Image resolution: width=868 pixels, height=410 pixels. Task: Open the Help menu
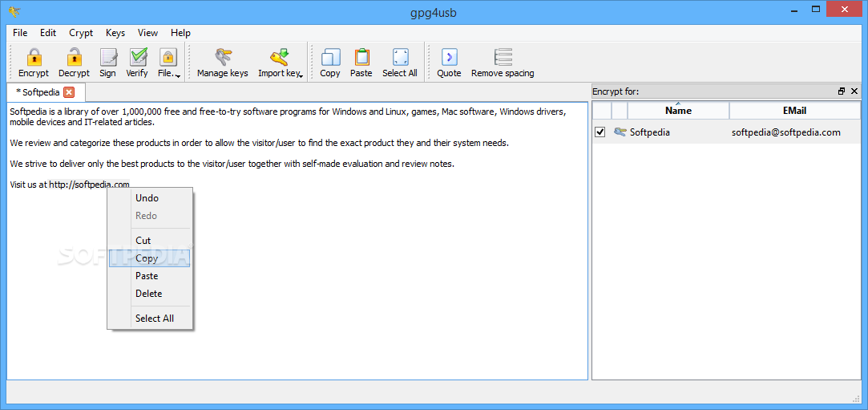[x=180, y=33]
